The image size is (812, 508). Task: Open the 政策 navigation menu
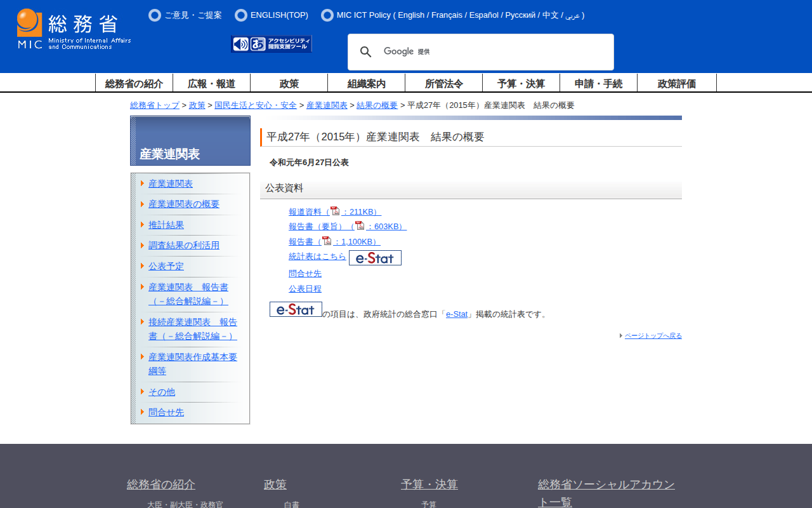[x=289, y=83]
